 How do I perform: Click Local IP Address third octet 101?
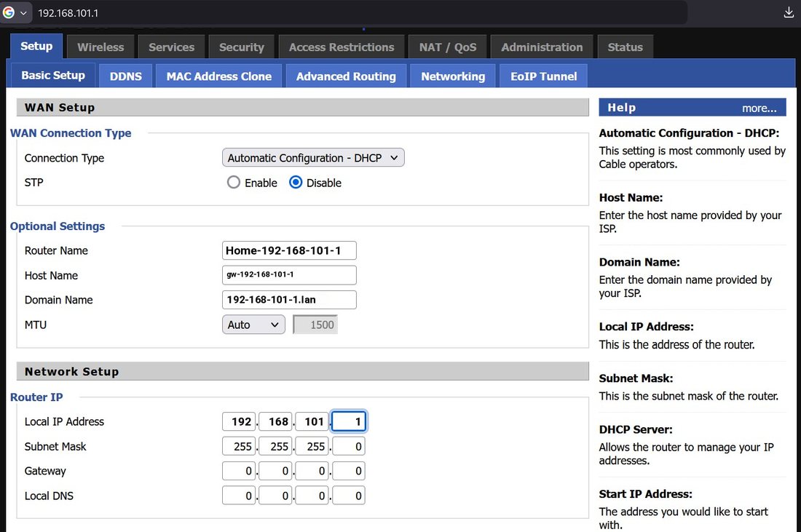coord(312,421)
